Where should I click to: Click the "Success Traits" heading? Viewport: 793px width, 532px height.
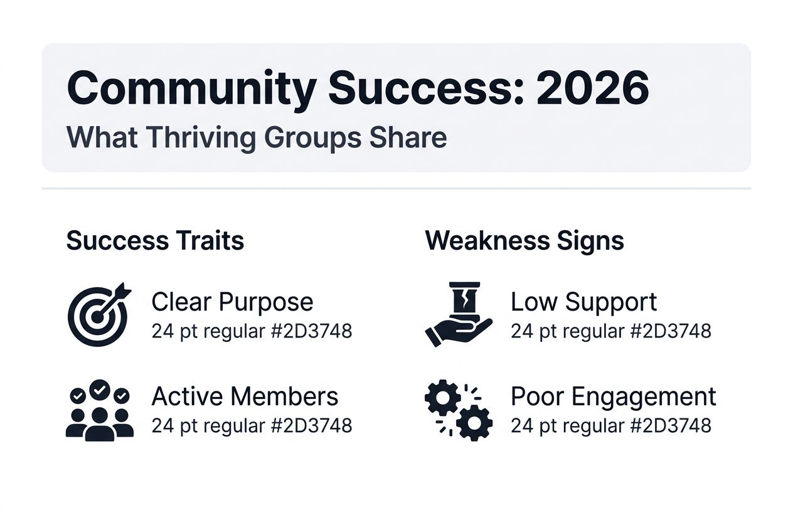tap(155, 241)
